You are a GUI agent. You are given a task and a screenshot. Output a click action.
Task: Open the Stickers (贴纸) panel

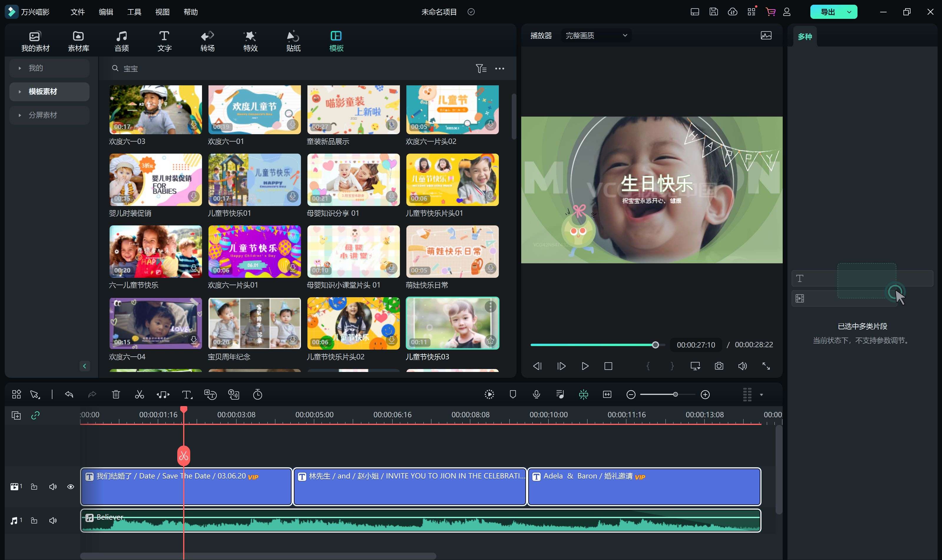click(x=293, y=41)
